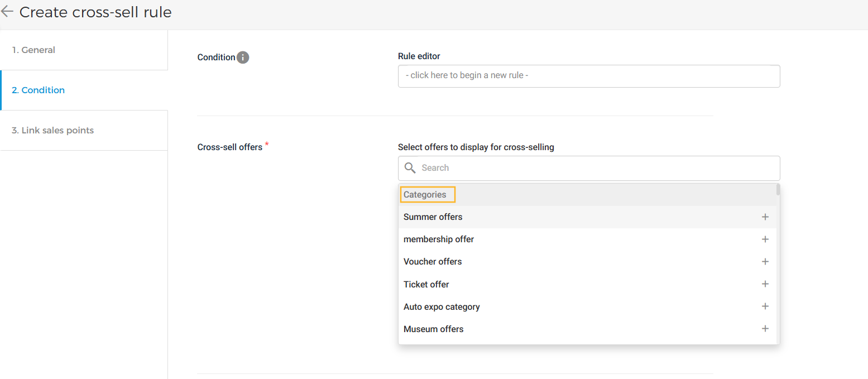Click the magnifying glass search icon
This screenshot has height=379, width=868.
point(410,168)
